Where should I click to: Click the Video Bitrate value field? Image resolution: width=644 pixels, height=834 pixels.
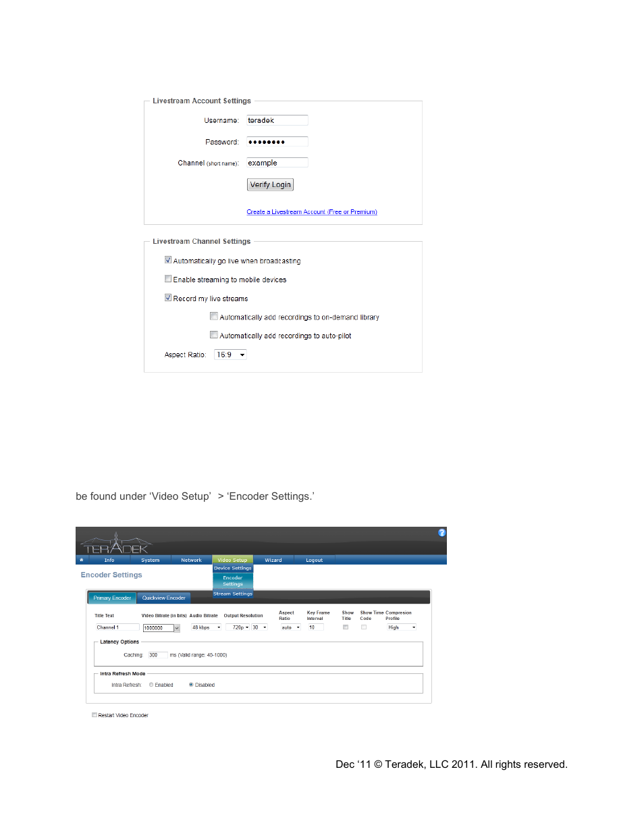pyautogui.click(x=158, y=628)
